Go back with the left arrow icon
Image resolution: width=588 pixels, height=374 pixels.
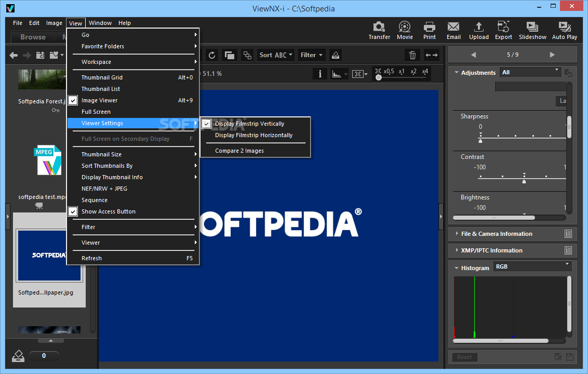point(14,56)
